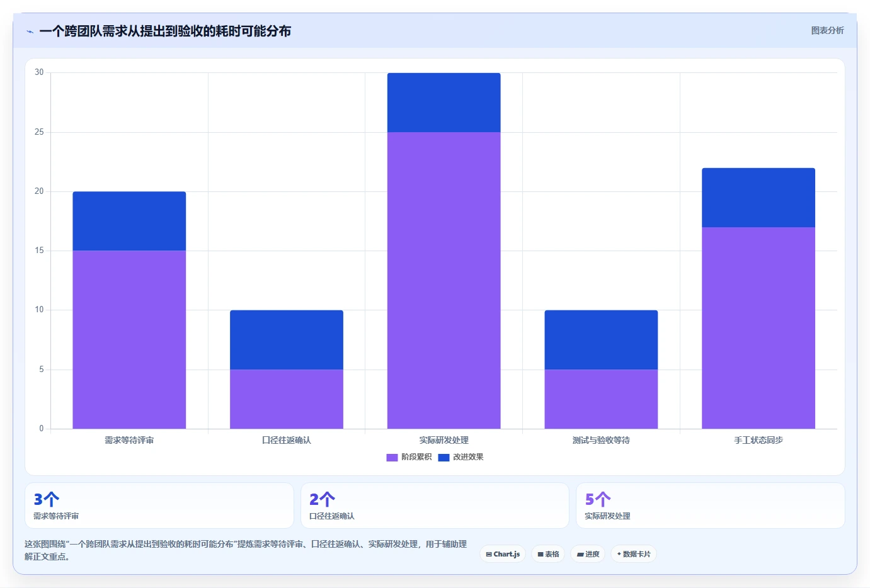This screenshot has height=588, width=870.
Task: Click the 测试与验收等待 axis label
Action: (601, 440)
